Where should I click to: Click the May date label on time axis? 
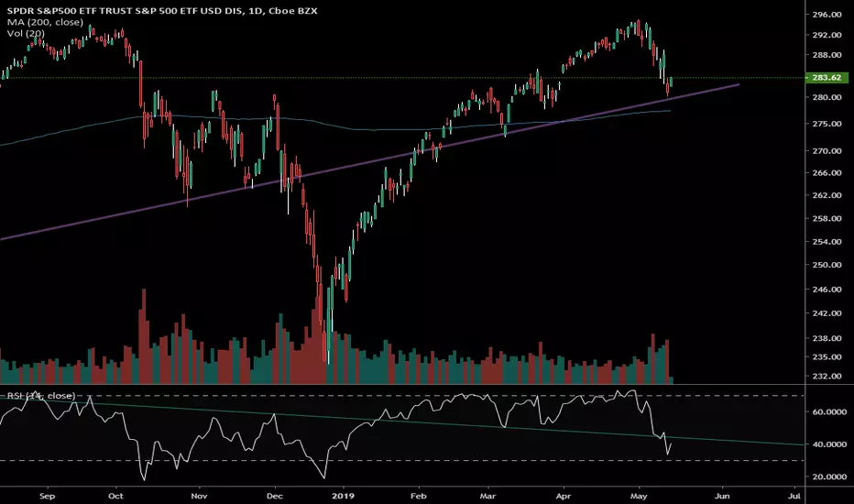639,496
